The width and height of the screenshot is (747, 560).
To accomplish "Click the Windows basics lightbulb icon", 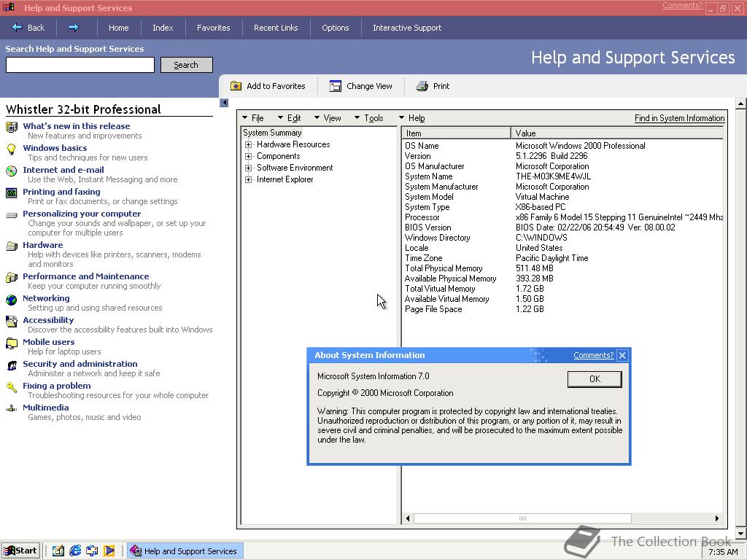I will pyautogui.click(x=12, y=149).
